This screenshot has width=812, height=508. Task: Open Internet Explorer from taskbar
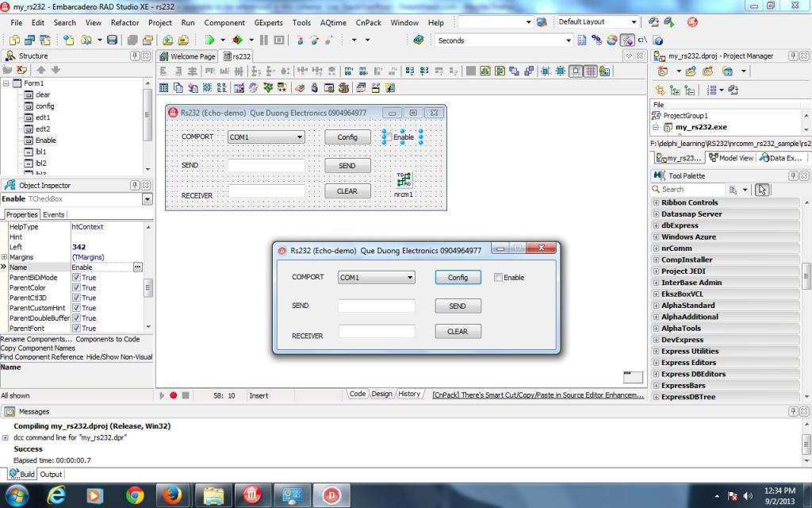click(x=56, y=495)
